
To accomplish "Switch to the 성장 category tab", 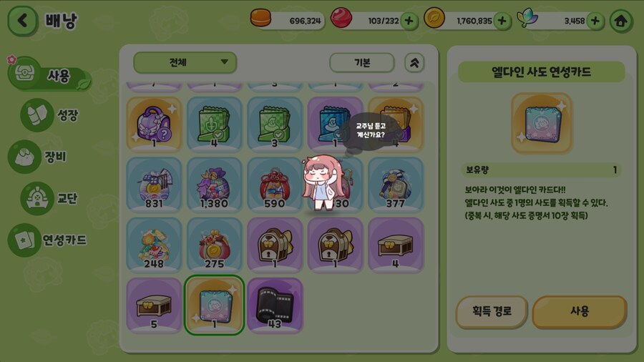I will click(x=49, y=115).
